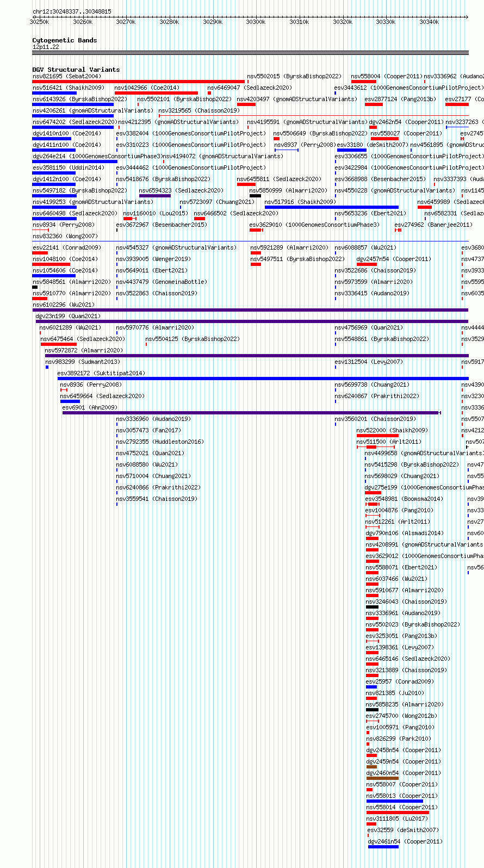
Task: Open the dgv1410n100 (Coe2014) entry
Action: (x=67, y=133)
